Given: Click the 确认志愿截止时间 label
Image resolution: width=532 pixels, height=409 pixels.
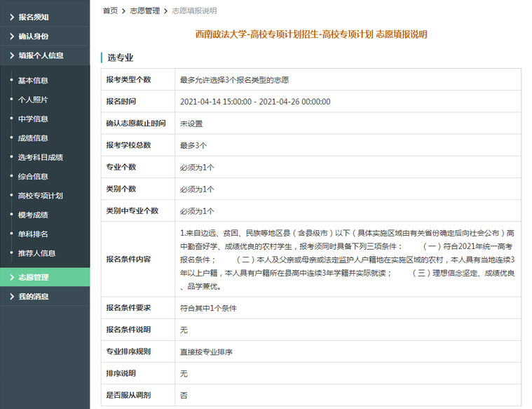Looking at the screenshot, I should click(136, 123).
